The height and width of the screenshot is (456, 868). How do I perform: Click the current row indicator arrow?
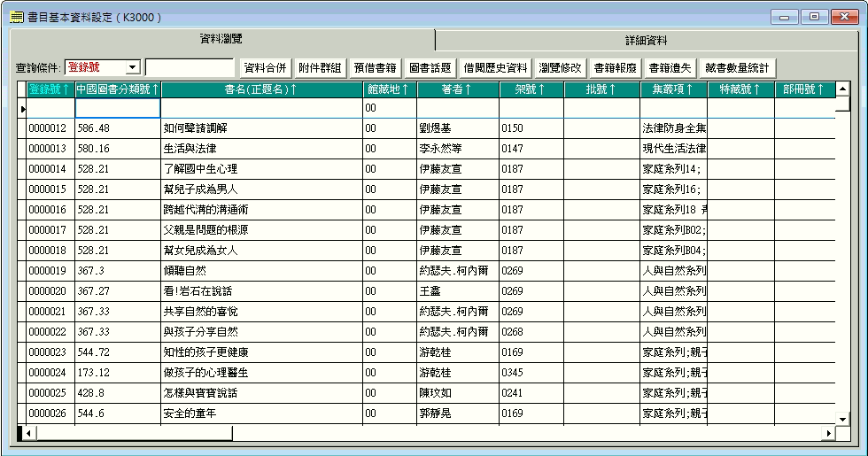(23, 109)
